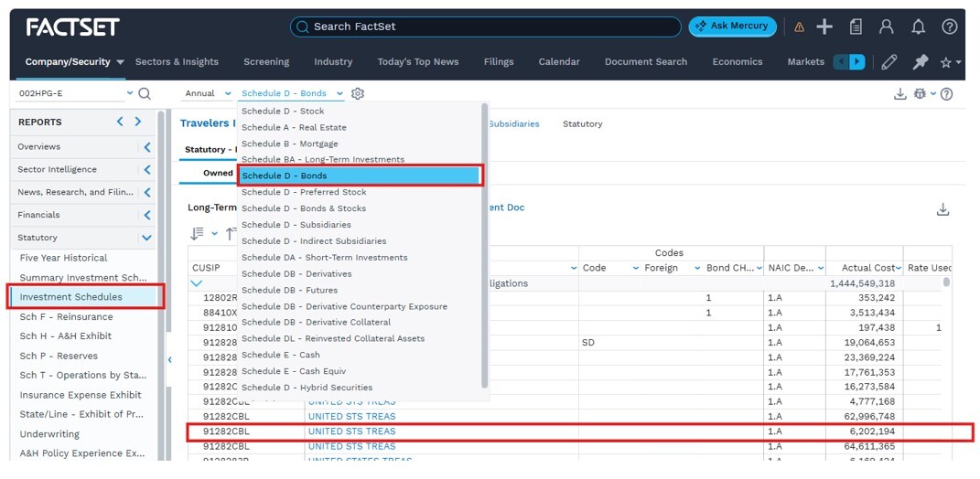Click the navigation tabs scroll-right arrow
Screen dimensions: 980x479
(856, 62)
